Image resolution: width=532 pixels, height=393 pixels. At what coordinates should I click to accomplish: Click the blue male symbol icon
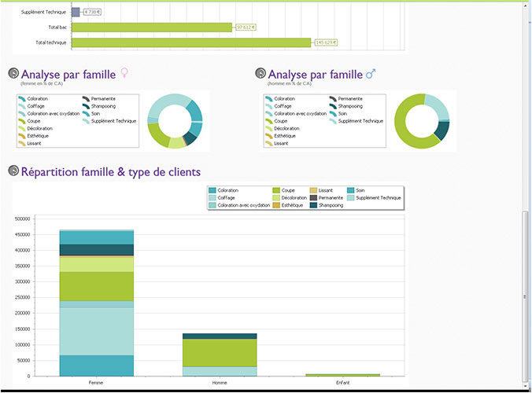[371, 74]
